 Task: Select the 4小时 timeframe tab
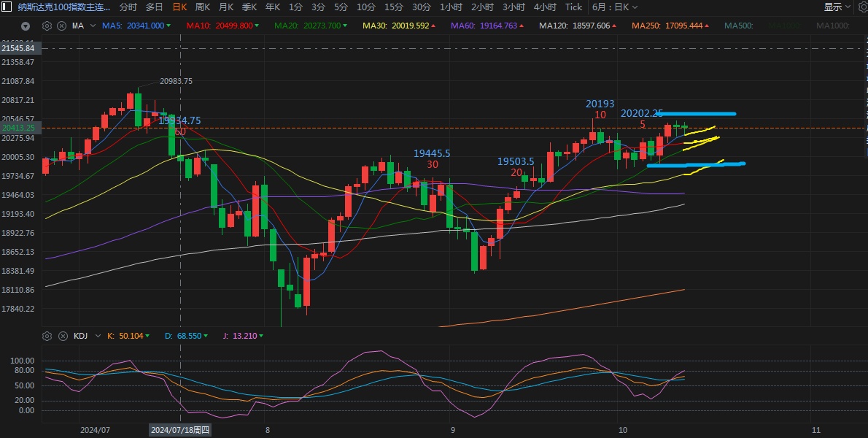(x=544, y=7)
